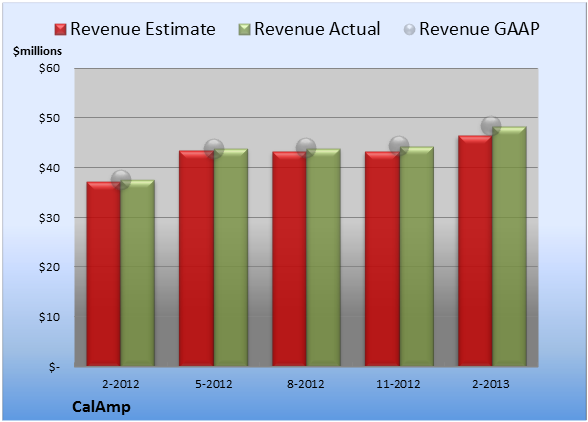Click the gray Revenue GAAP legend marker
The height and width of the screenshot is (422, 588).
point(410,30)
